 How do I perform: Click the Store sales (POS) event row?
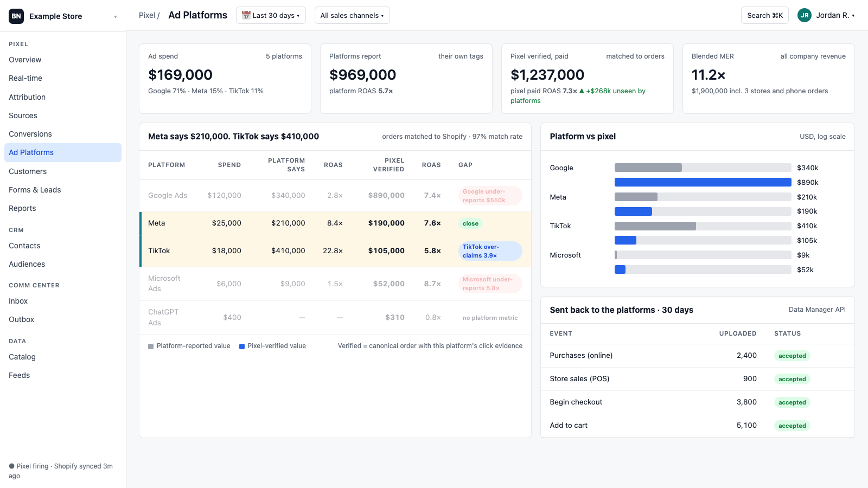(697, 378)
